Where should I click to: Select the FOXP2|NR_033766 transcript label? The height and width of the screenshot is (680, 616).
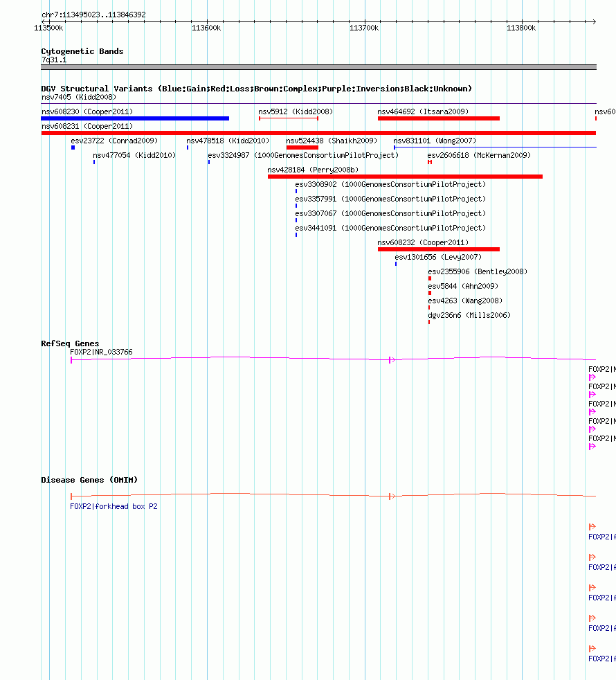[102, 352]
